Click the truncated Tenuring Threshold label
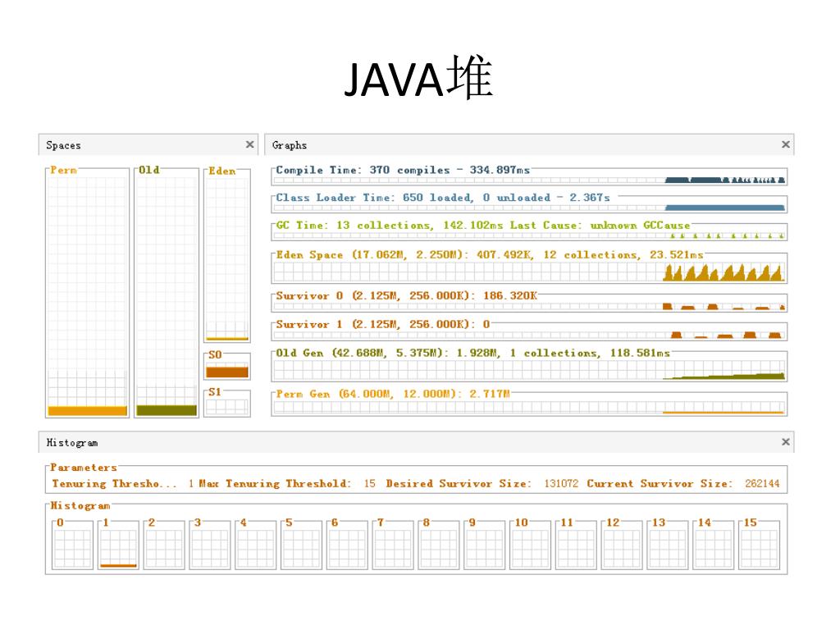Screen dimensions: 840x630 click(x=114, y=484)
